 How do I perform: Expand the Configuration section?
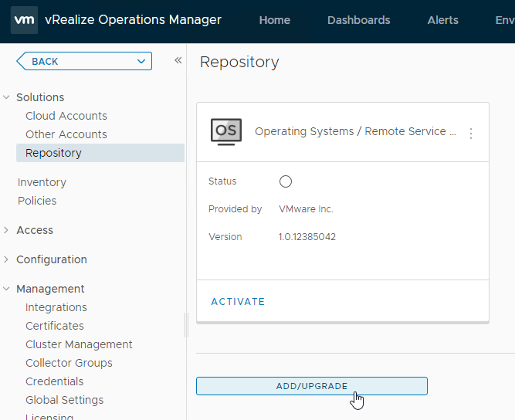pyautogui.click(x=6, y=259)
